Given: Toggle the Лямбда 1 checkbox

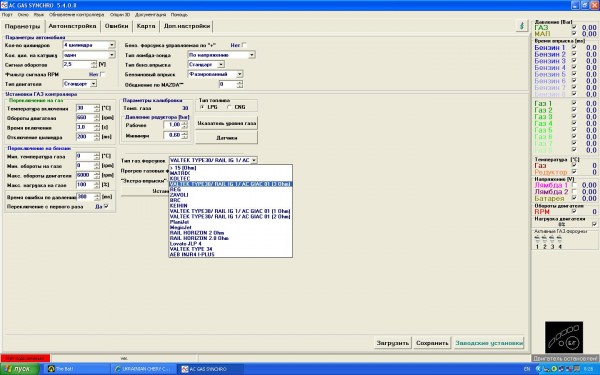Looking at the screenshot, I should [574, 185].
